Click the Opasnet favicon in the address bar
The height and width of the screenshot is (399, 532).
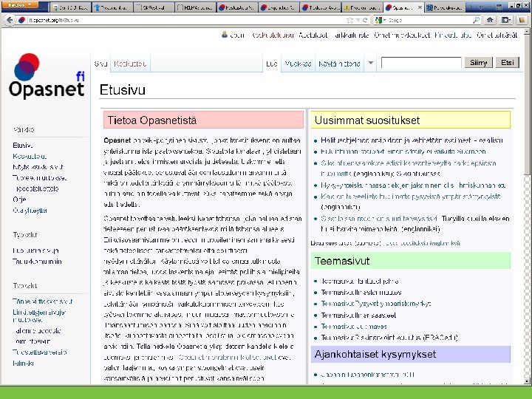(21, 20)
